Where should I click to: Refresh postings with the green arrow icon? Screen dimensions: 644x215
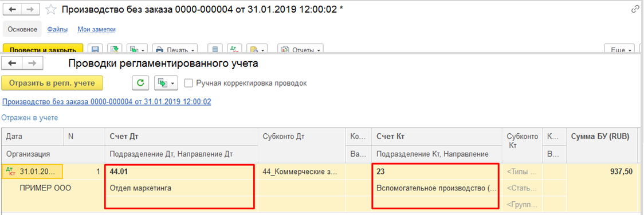point(140,83)
